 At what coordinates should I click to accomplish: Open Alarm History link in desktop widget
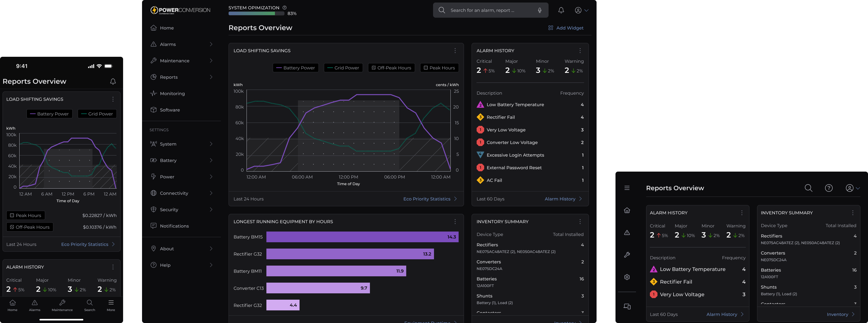click(x=563, y=199)
